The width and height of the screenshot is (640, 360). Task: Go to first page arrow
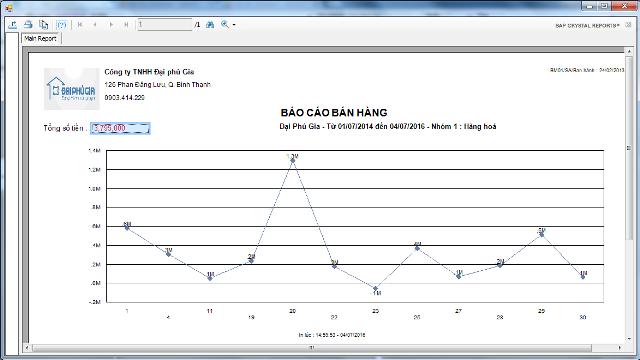click(80, 25)
